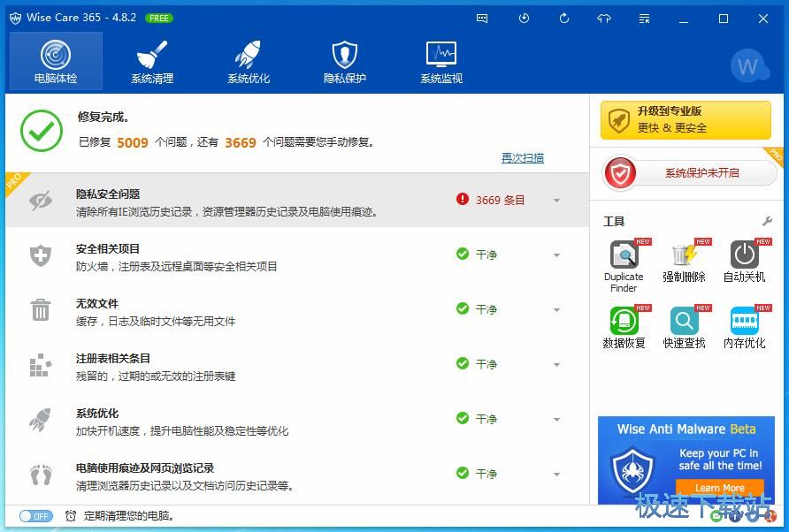Expand the 注册表相关条目 row dropdown arrow
Viewport: 789px width, 532px height.
pyautogui.click(x=556, y=365)
